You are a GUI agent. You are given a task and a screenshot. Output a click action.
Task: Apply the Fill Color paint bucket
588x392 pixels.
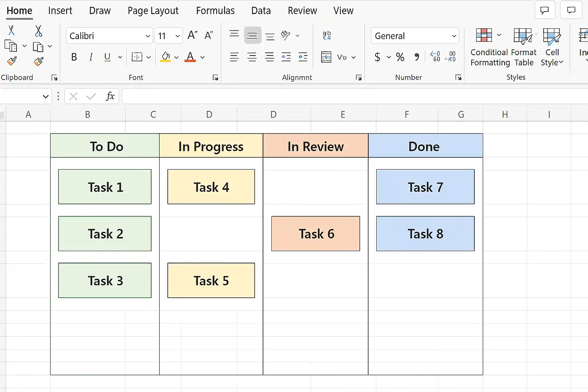coord(165,57)
